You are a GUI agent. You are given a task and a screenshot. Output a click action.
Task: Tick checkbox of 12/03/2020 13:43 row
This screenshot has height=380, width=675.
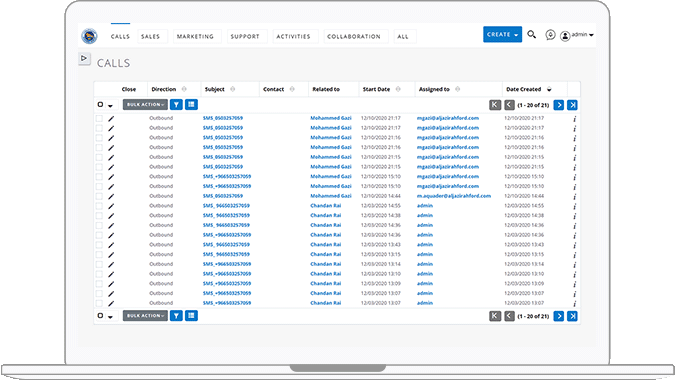(x=99, y=245)
